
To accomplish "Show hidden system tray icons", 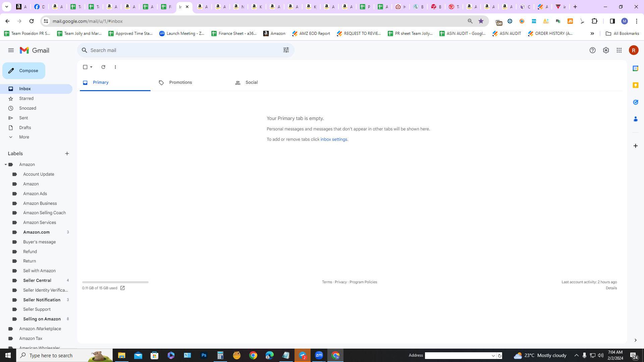I will coord(576,355).
